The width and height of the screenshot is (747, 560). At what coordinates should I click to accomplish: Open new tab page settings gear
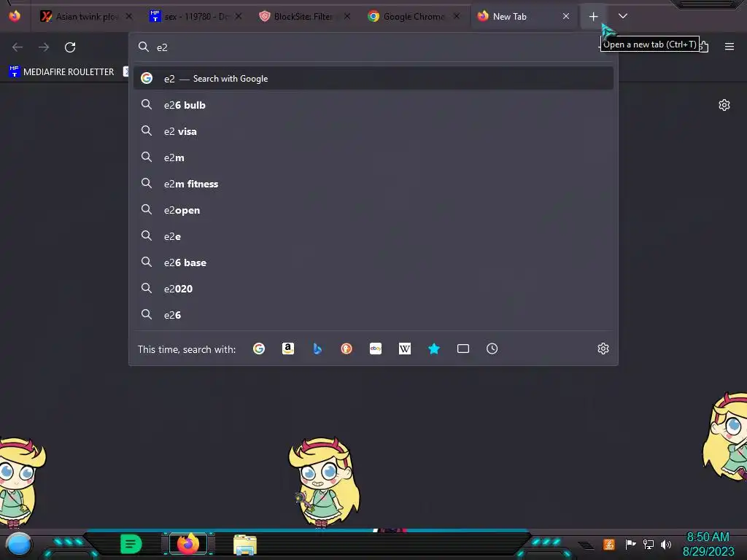[724, 105]
